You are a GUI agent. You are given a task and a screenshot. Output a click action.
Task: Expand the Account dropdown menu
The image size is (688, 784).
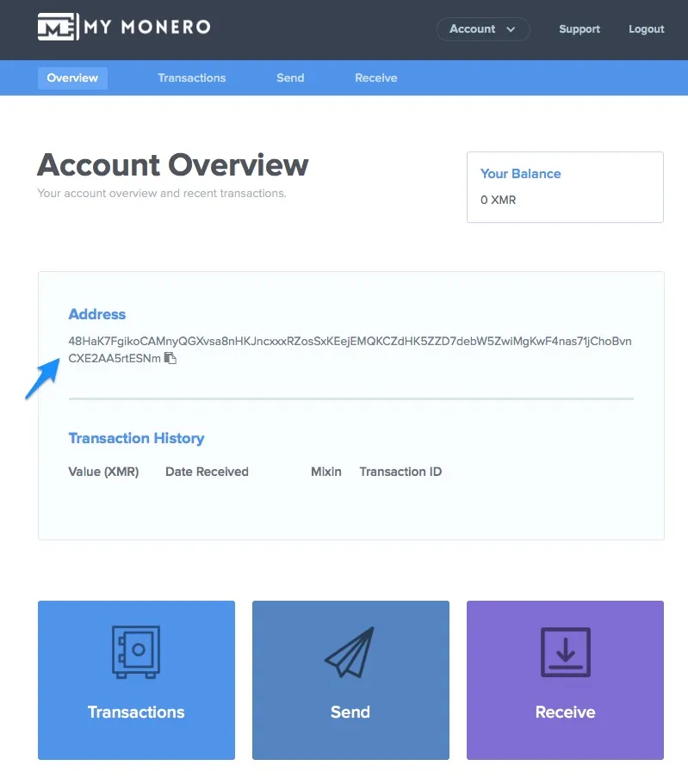[482, 29]
